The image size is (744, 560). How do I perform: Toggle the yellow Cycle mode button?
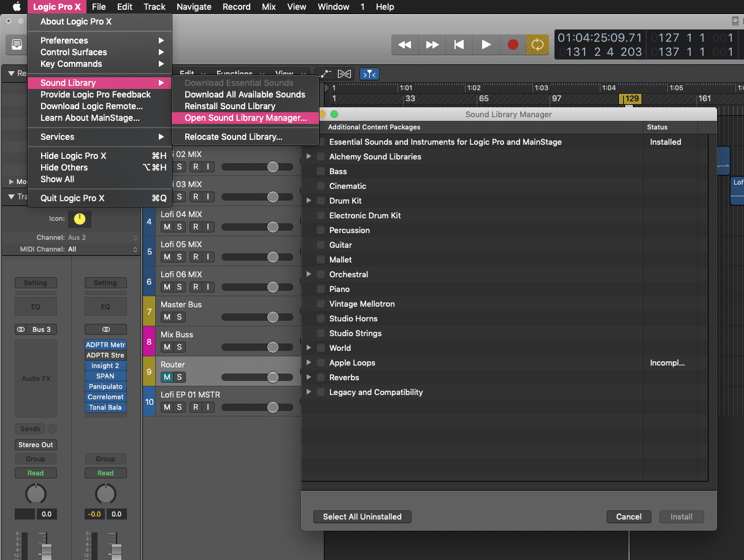538,45
